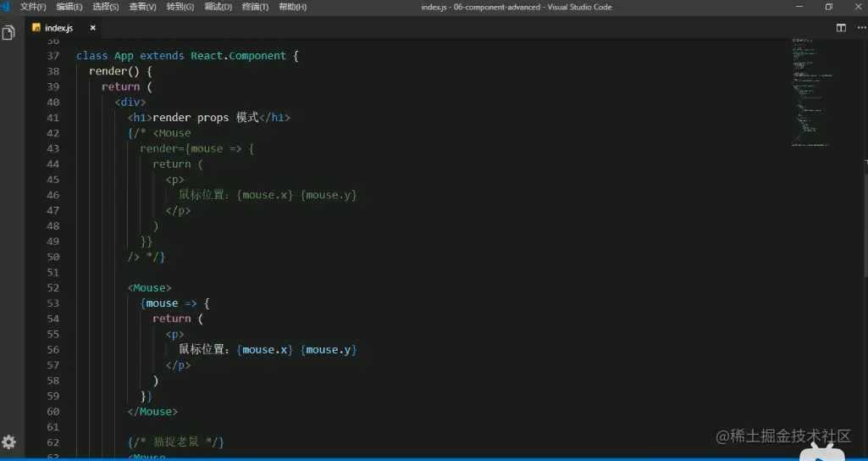Viewport: 868px width, 461px height.
Task: Click the 'return (' on line 39
Action: [127, 86]
